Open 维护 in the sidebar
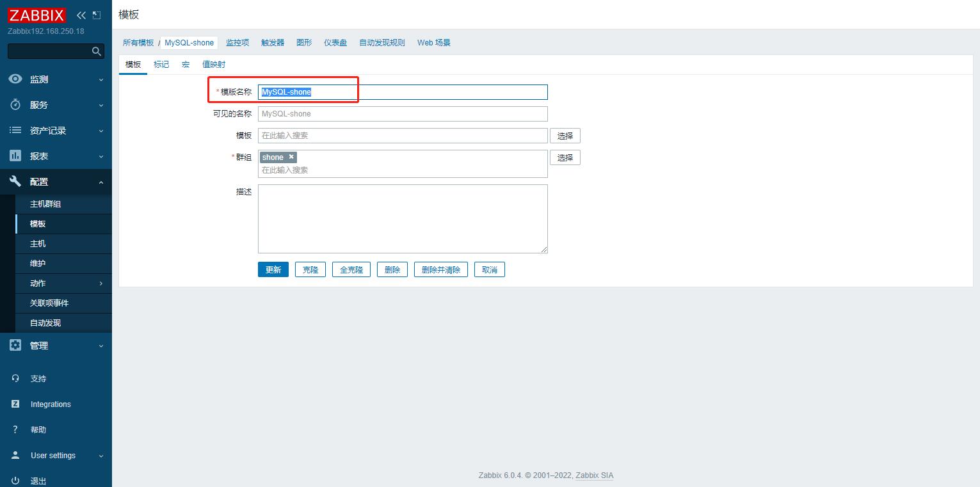This screenshot has height=487, width=980. [63, 264]
